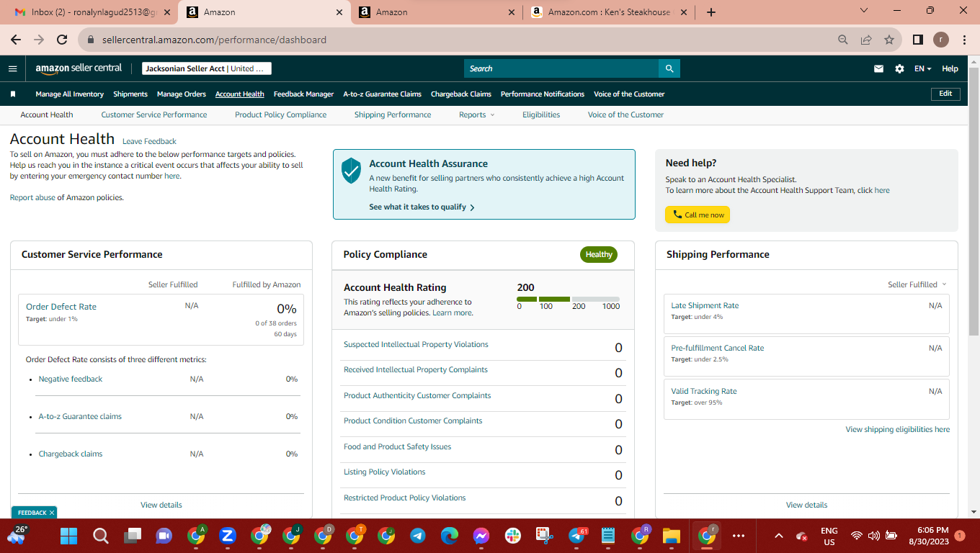Close the FEEDBACK widget

52,513
